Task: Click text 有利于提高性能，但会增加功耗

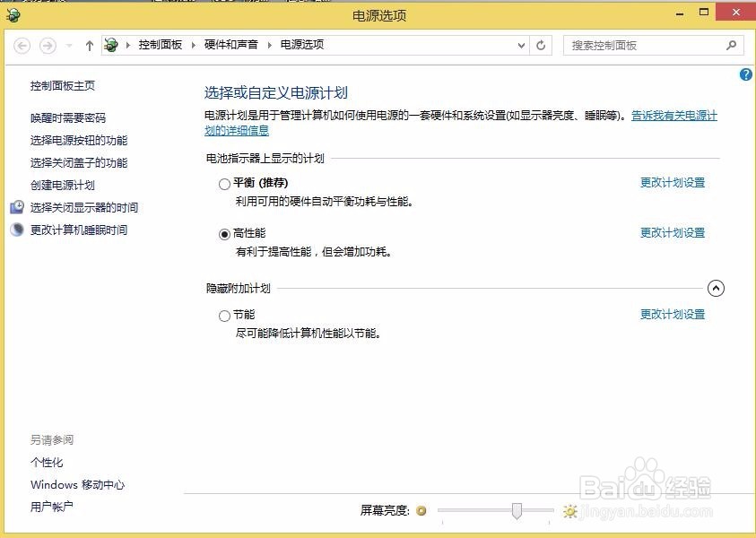Action: pos(313,252)
